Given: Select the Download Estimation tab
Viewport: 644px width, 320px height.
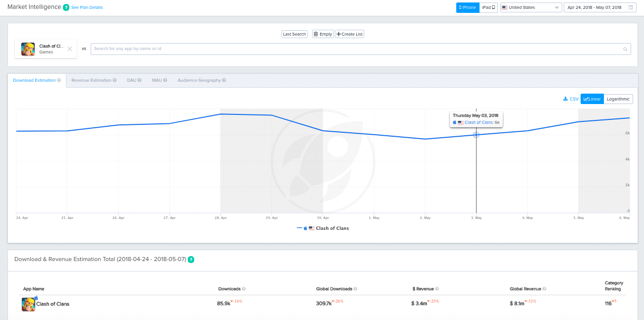Looking at the screenshot, I should [37, 80].
